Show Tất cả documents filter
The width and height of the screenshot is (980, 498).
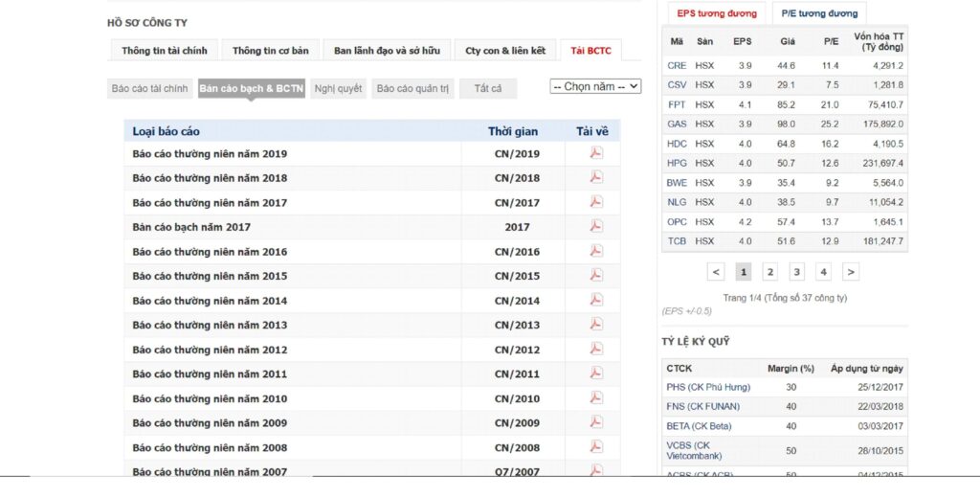coord(487,88)
